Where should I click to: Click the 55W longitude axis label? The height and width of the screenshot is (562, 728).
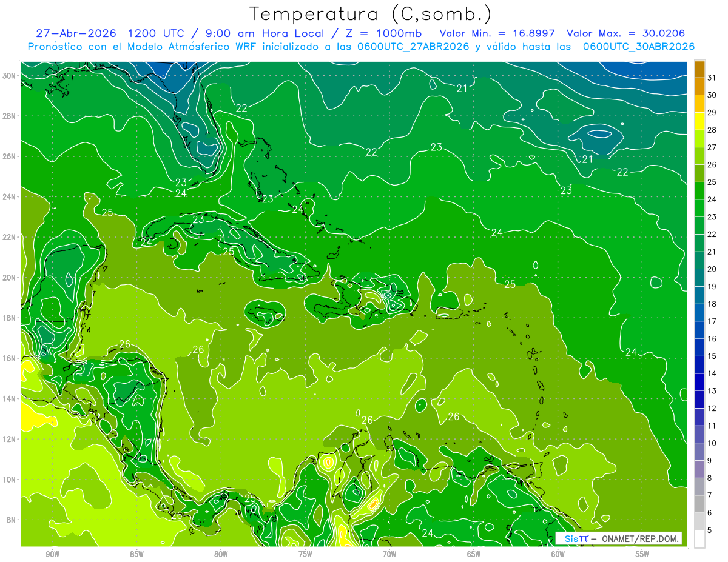pos(642,554)
